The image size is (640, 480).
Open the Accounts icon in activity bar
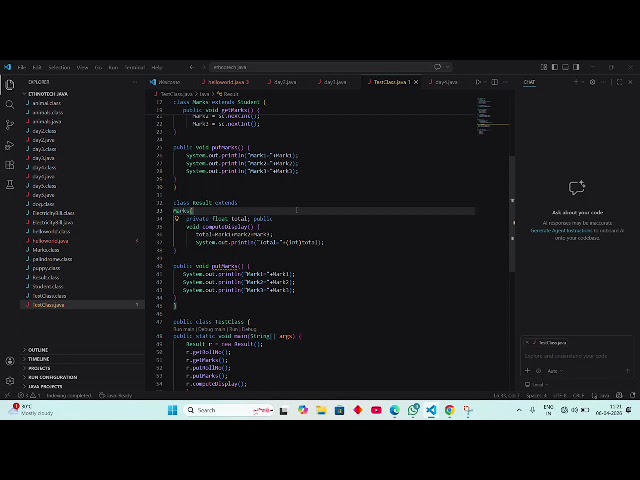pyautogui.click(x=10, y=361)
